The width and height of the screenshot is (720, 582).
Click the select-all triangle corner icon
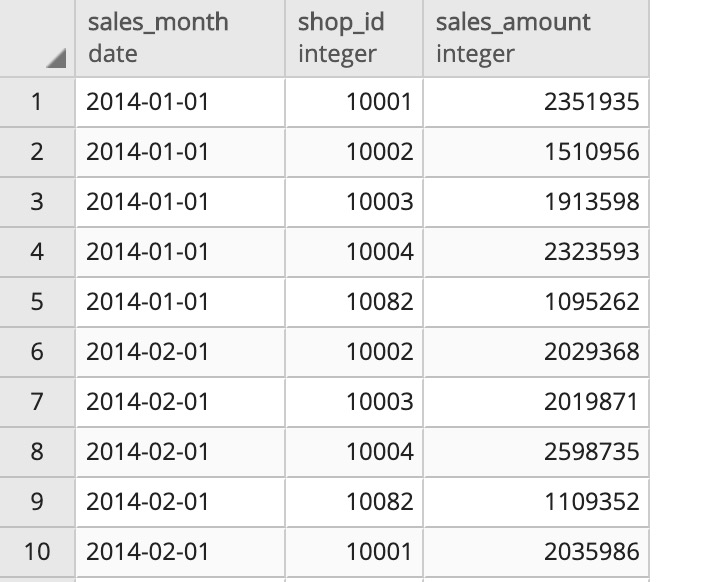[56, 58]
